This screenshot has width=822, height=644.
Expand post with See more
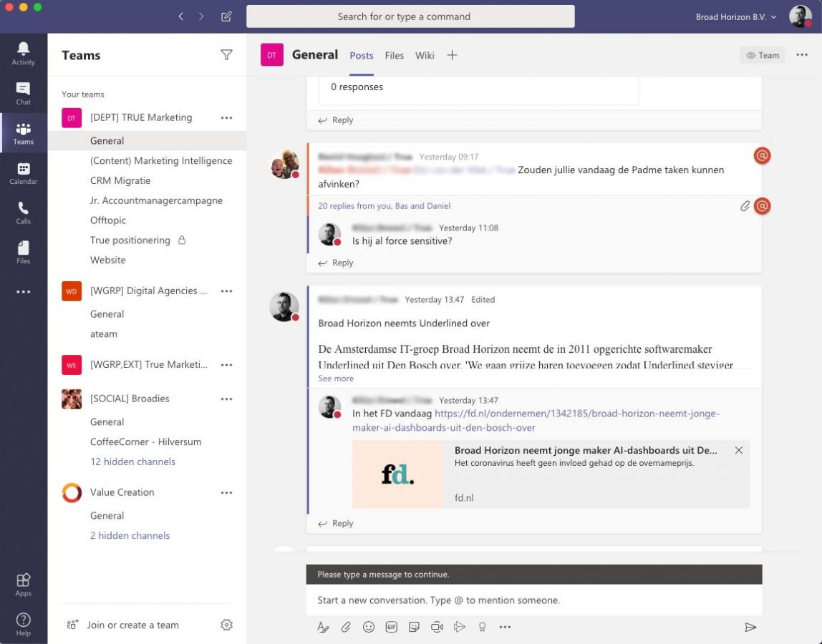(x=336, y=379)
